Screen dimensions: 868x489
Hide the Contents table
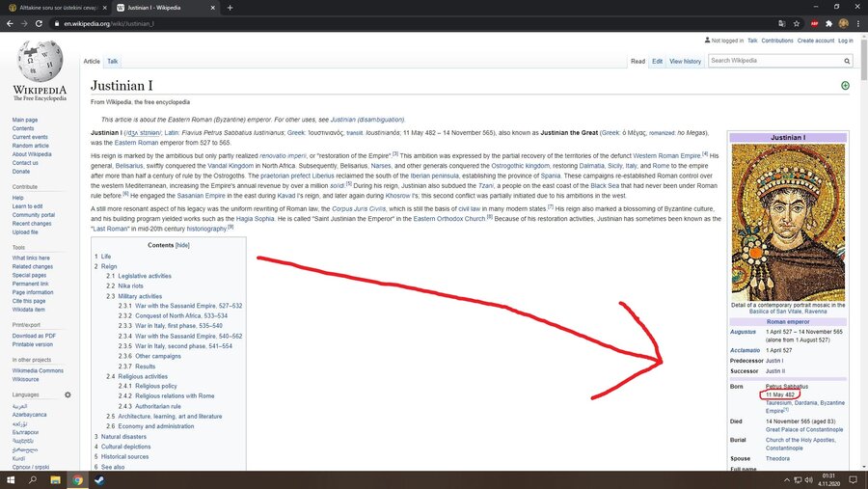point(182,245)
